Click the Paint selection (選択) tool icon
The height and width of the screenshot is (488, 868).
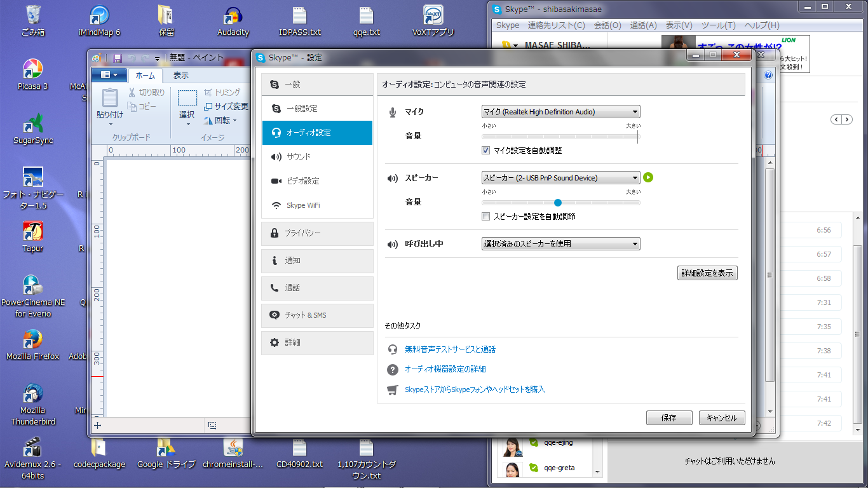click(x=187, y=98)
